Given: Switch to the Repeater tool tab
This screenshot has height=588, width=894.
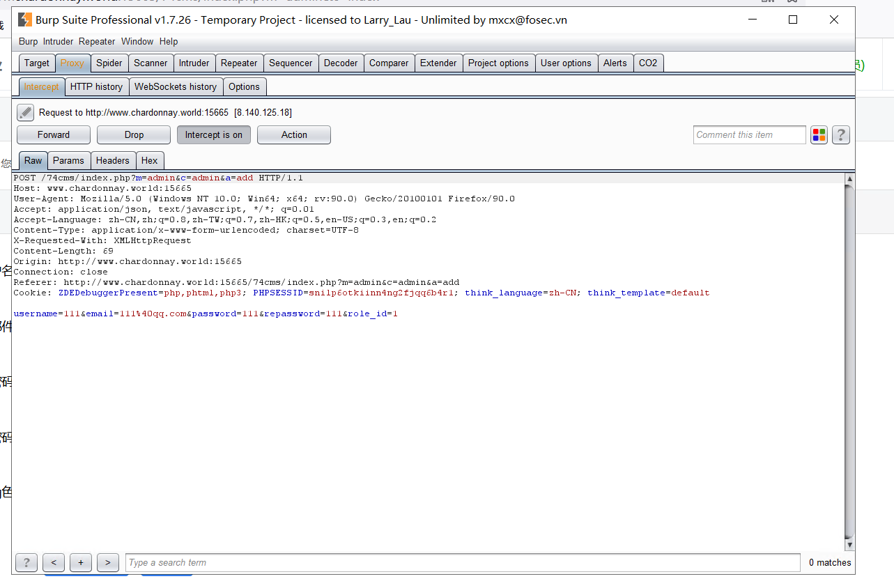Looking at the screenshot, I should [239, 63].
